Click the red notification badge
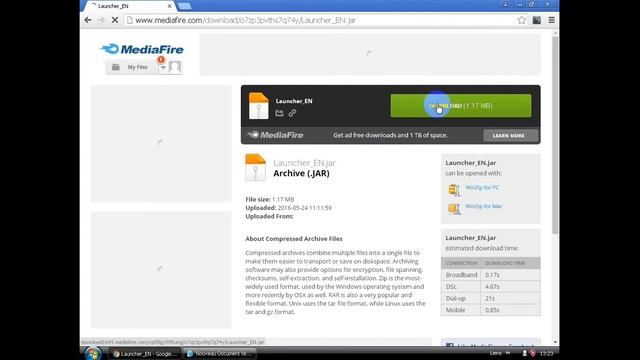Image resolution: width=640 pixels, height=360 pixels. (x=161, y=60)
